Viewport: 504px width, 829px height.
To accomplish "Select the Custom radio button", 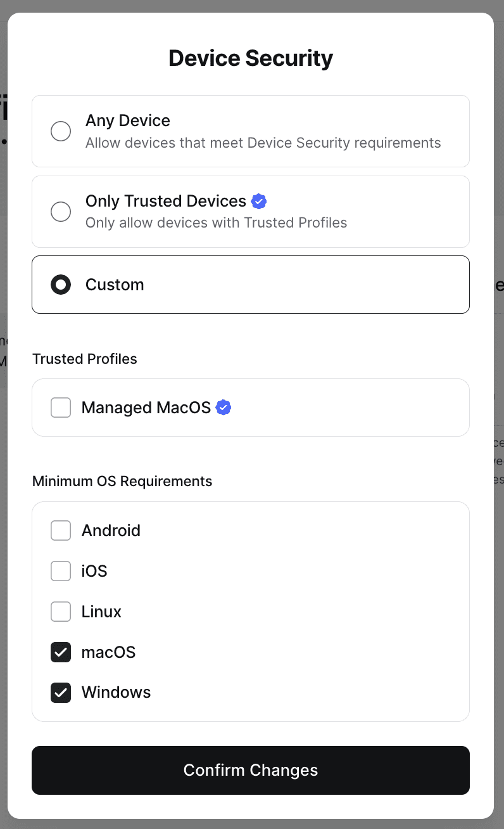I will click(61, 285).
